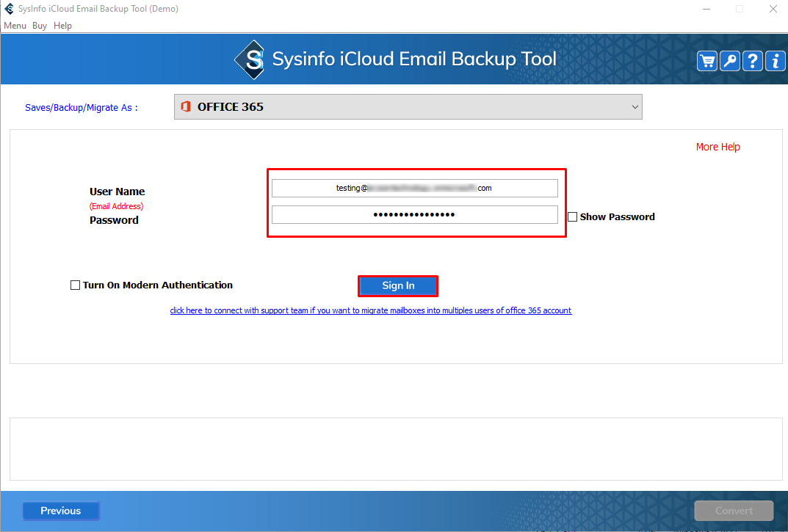Click the Office 365 icon in the dropdown
788x532 pixels.
pyautogui.click(x=186, y=107)
